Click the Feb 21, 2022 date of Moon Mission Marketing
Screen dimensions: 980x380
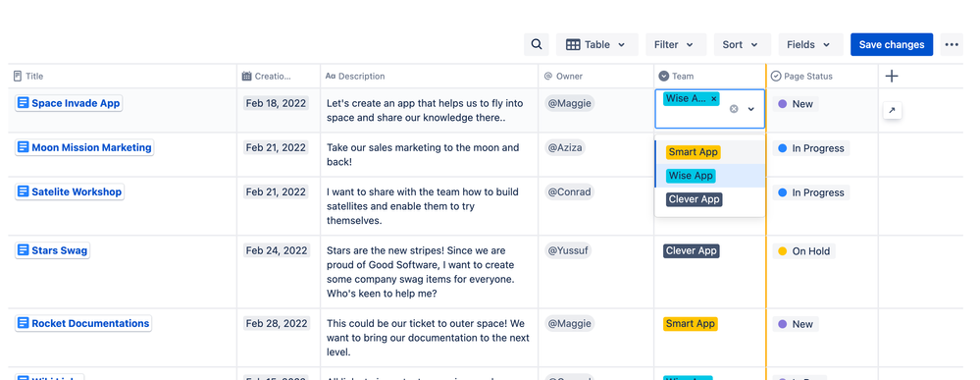(x=277, y=147)
